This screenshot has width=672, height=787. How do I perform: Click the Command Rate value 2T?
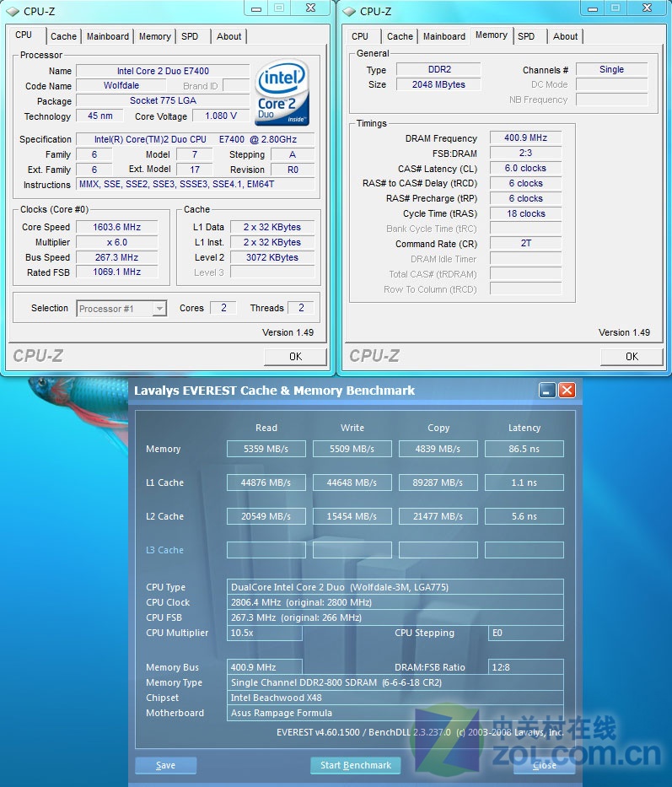pos(525,244)
